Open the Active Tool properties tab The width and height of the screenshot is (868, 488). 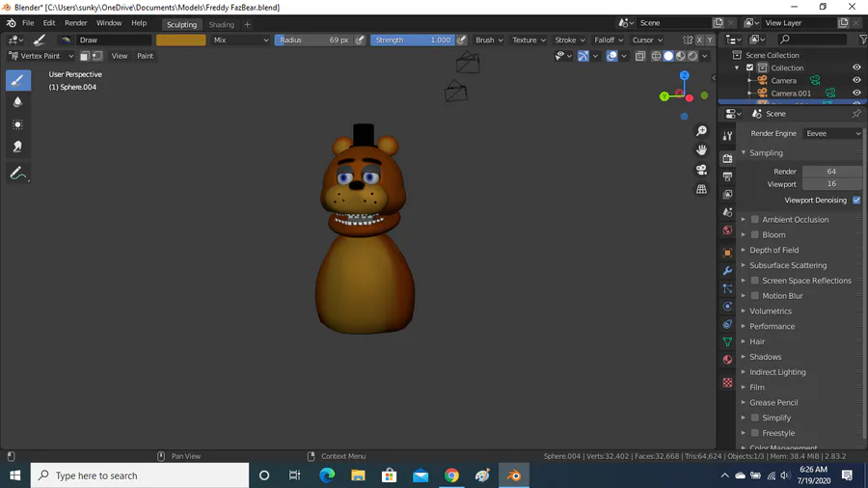pos(727,136)
